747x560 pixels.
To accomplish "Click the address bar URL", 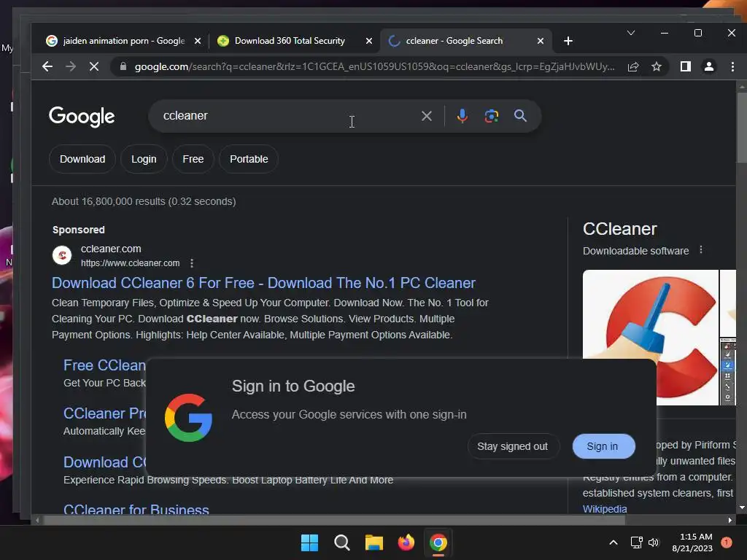I will point(374,66).
